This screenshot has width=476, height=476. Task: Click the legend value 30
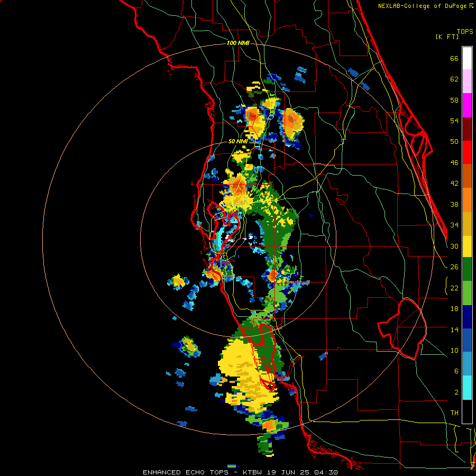(x=454, y=246)
